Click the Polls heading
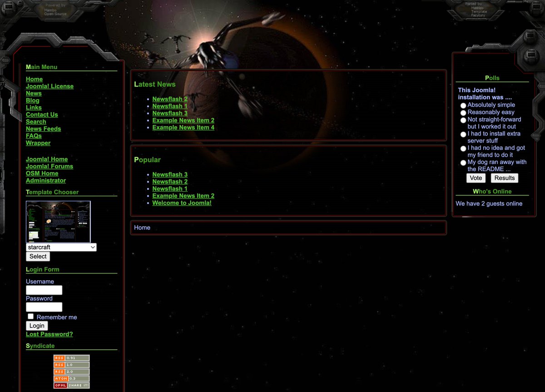The image size is (545, 392). 492,78
